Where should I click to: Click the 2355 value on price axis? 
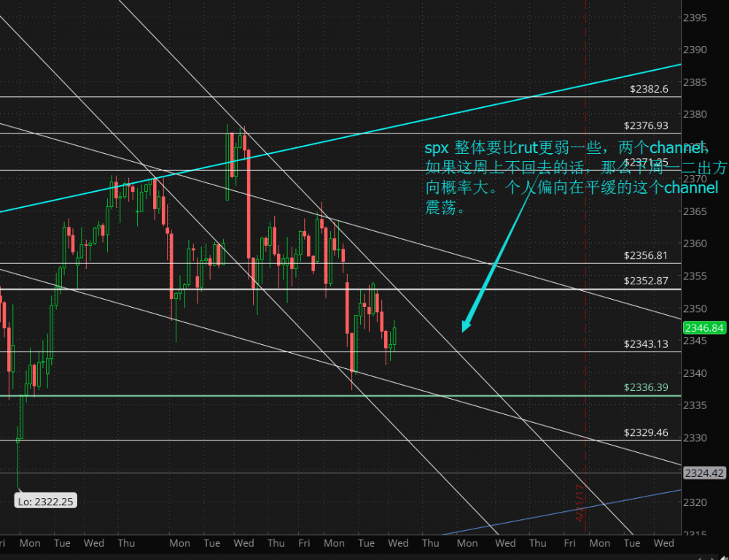click(695, 276)
